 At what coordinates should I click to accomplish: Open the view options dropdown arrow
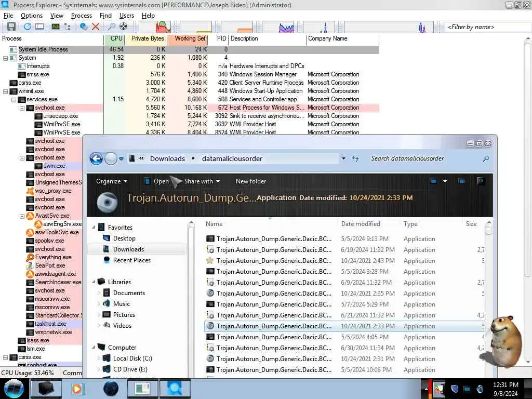pyautogui.click(x=445, y=181)
